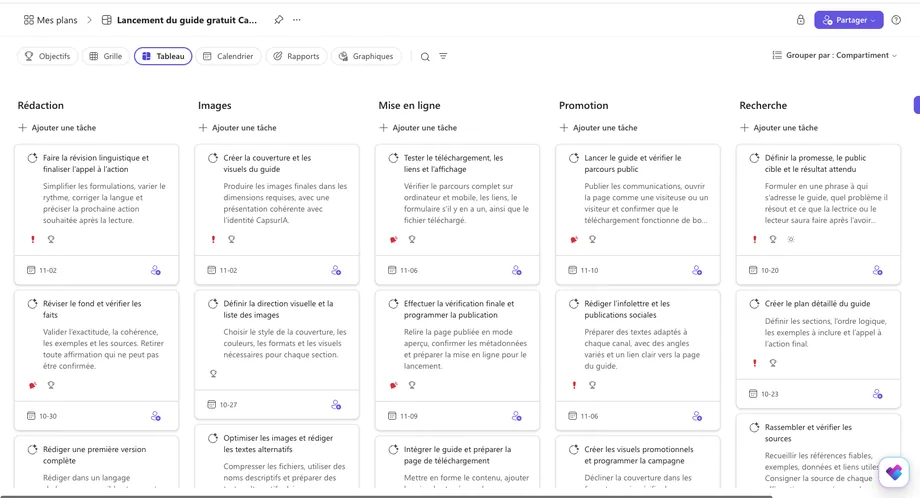Mark 'Définir la promesse' task complete
The height and width of the screenshot is (498, 920).
point(754,158)
